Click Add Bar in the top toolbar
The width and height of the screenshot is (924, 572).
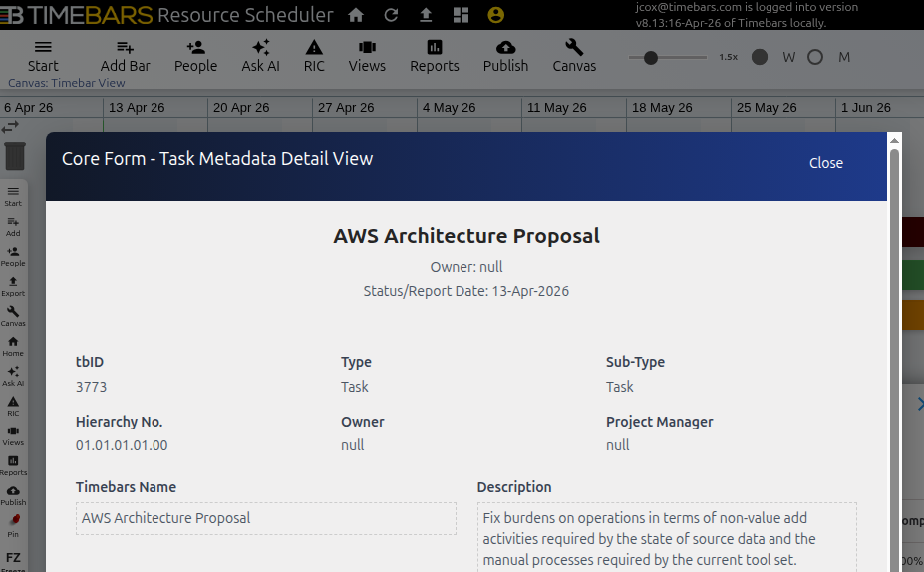pyautogui.click(x=125, y=57)
